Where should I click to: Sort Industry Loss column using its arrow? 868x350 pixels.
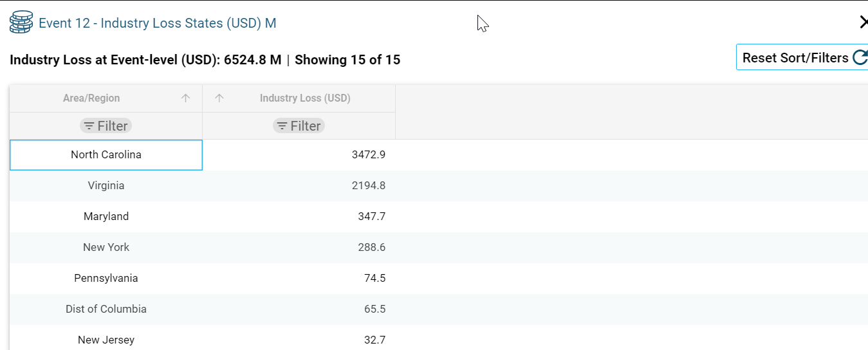click(x=219, y=98)
